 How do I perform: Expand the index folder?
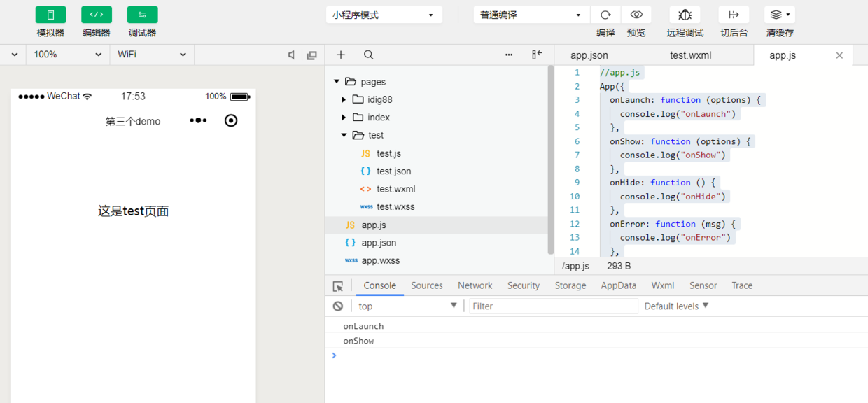[344, 118]
